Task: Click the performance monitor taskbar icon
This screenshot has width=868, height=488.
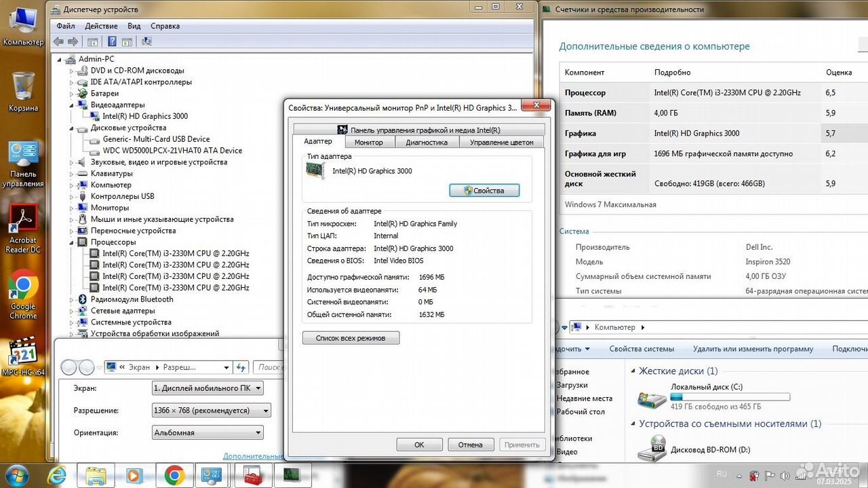Action: (292, 475)
